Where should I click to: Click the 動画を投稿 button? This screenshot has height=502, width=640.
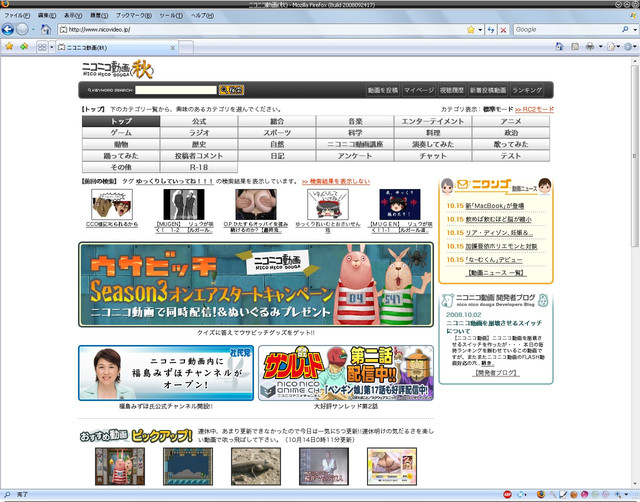[x=382, y=90]
